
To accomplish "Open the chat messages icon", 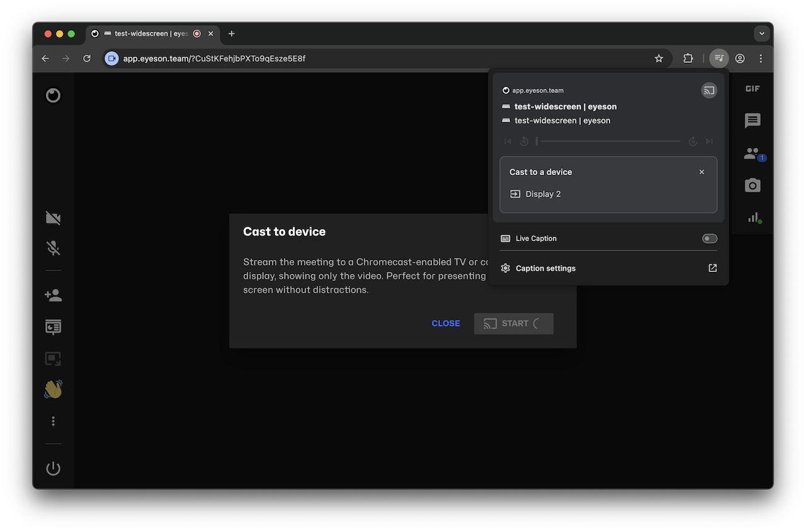I will coord(752,121).
